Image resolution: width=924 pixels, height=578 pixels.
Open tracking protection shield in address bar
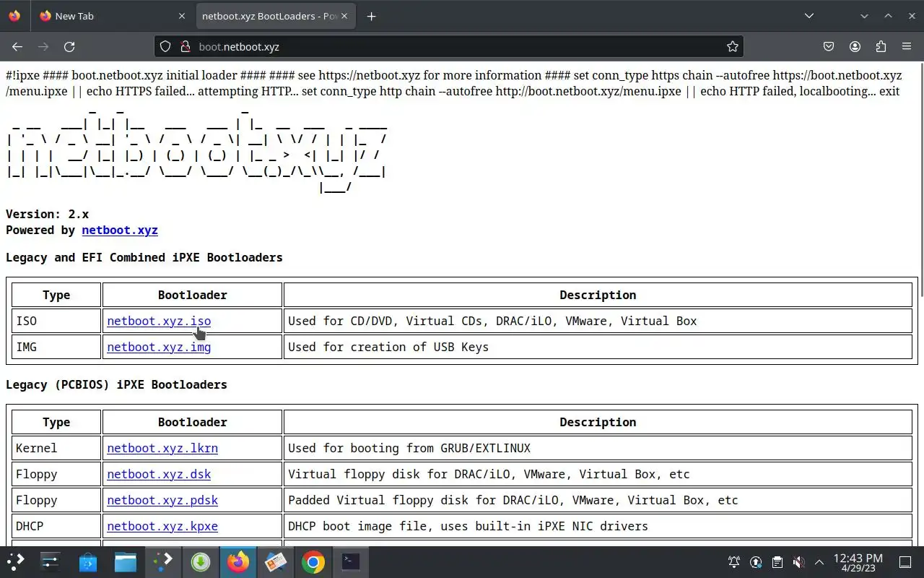(x=165, y=46)
